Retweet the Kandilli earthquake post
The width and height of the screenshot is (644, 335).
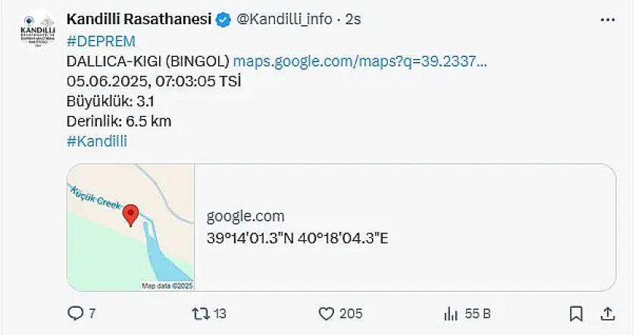pyautogui.click(x=200, y=313)
